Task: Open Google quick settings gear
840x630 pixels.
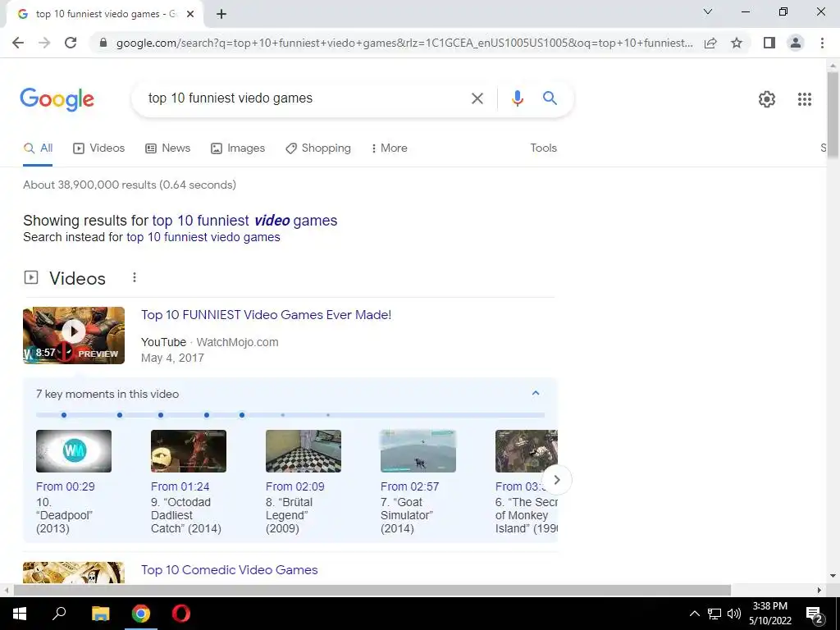Action: click(x=767, y=99)
